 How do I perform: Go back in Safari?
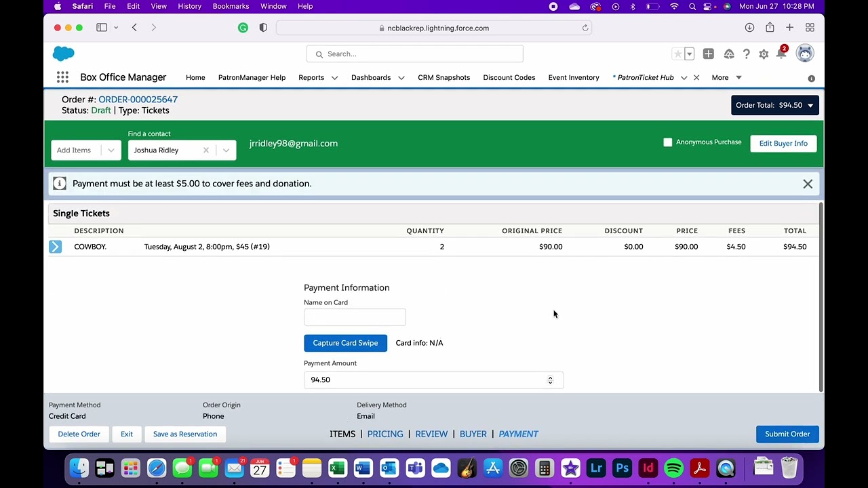tap(134, 28)
